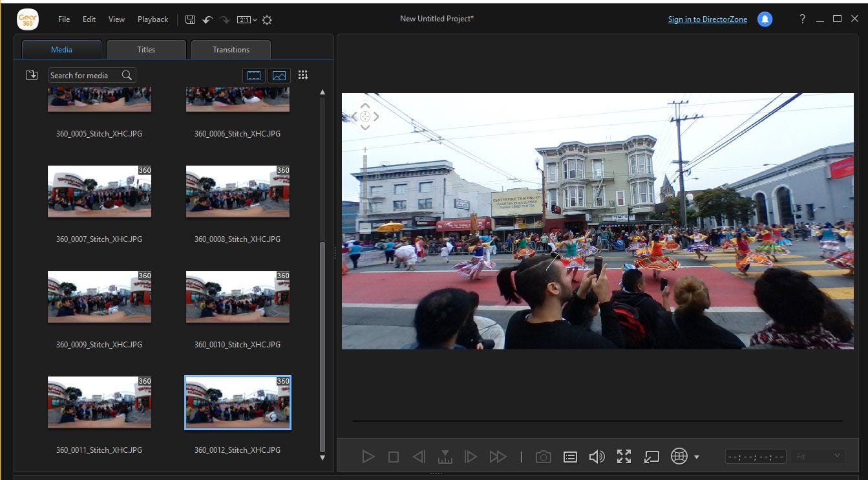Click the import media folder icon

tap(31, 75)
